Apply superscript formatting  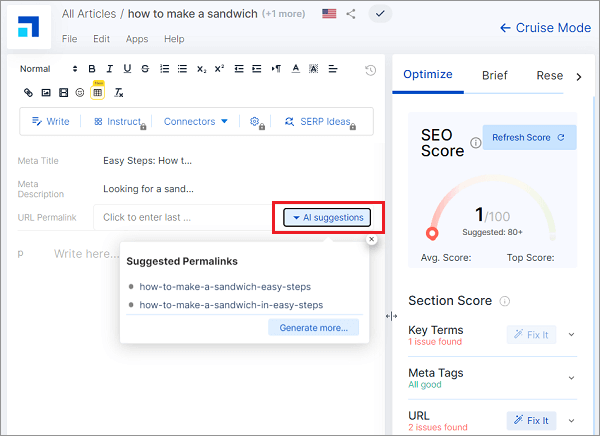pyautogui.click(x=219, y=69)
